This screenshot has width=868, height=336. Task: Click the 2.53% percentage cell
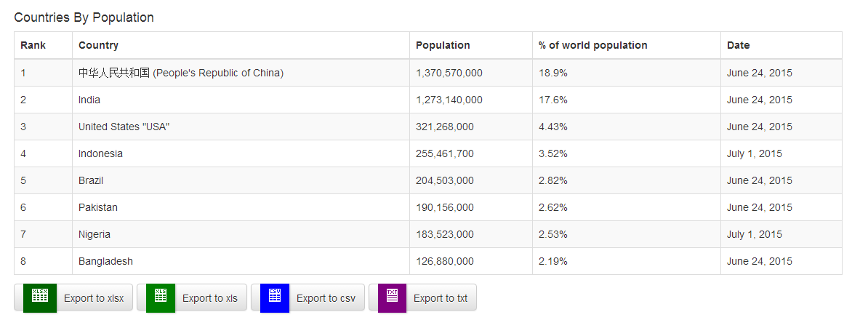pyautogui.click(x=627, y=235)
